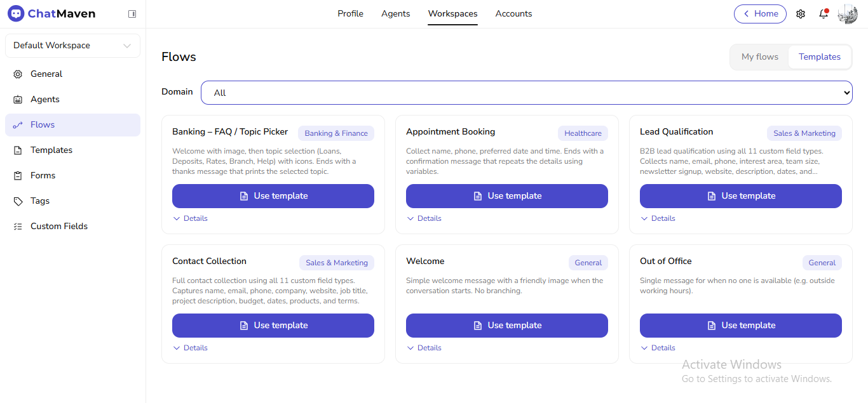
Task: Collapse the sidebar using the panel icon
Action: coord(132,13)
